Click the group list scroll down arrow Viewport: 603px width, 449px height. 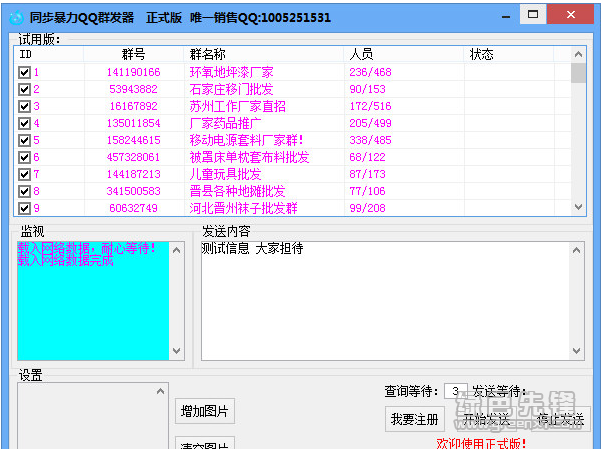click(x=578, y=207)
